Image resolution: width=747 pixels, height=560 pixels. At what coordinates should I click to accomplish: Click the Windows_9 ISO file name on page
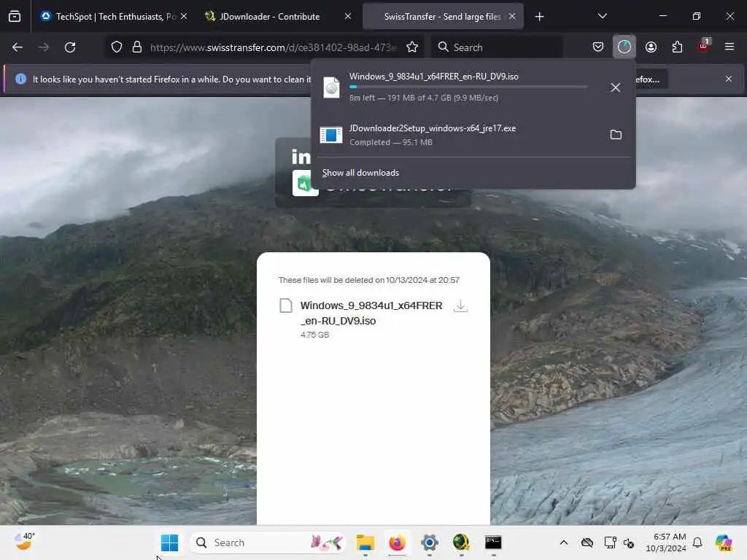pyautogui.click(x=371, y=313)
